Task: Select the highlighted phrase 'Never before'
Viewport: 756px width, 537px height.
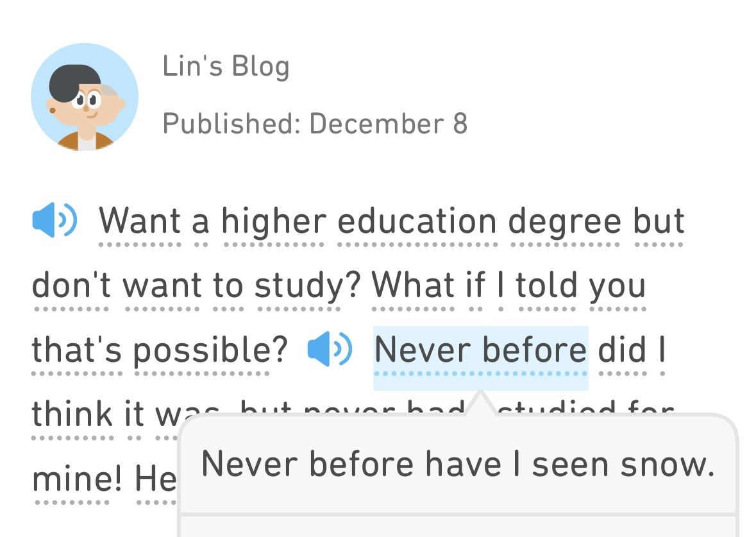Action: pyautogui.click(x=480, y=350)
